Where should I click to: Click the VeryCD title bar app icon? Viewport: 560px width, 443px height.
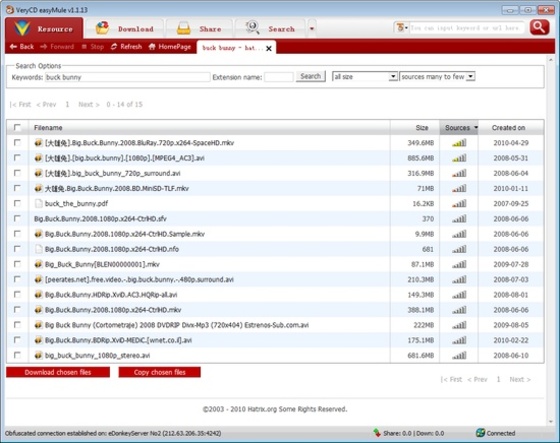[10, 10]
